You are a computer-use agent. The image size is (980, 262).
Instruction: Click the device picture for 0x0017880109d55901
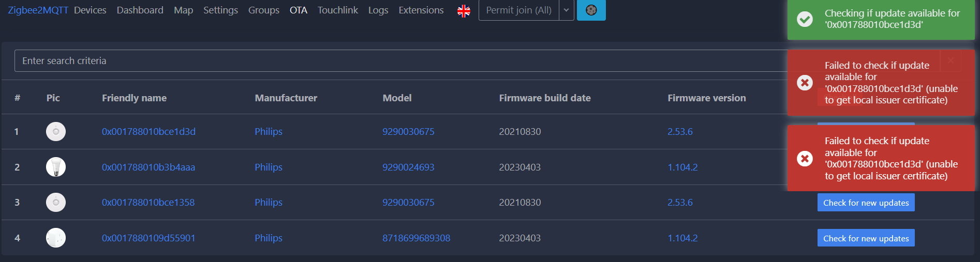pyautogui.click(x=56, y=238)
